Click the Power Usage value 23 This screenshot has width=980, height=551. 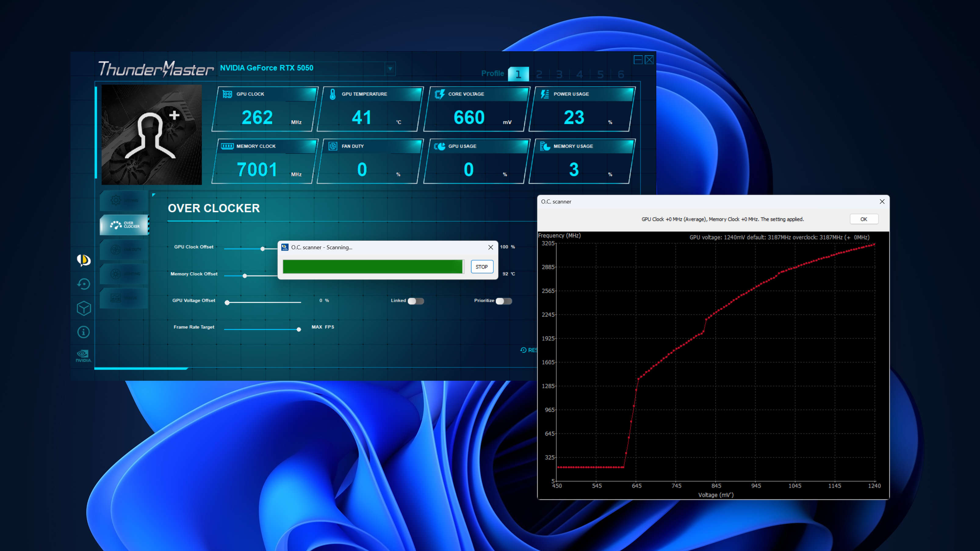(x=574, y=117)
